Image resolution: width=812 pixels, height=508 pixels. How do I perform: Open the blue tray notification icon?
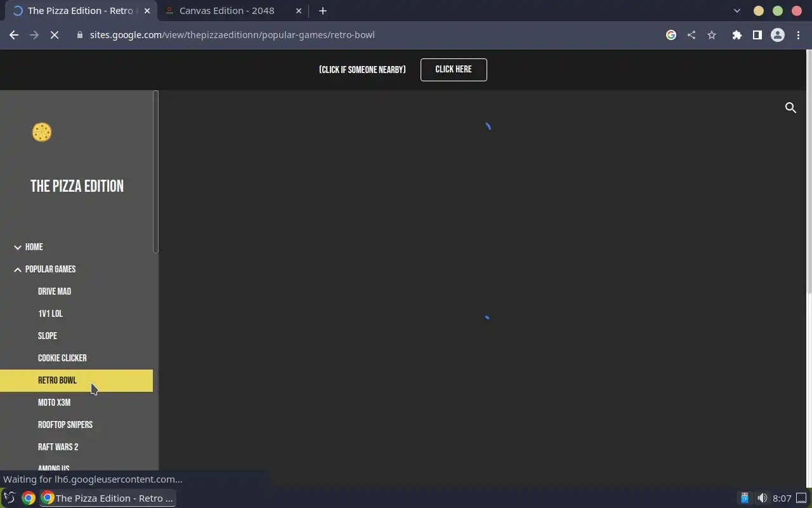(745, 498)
